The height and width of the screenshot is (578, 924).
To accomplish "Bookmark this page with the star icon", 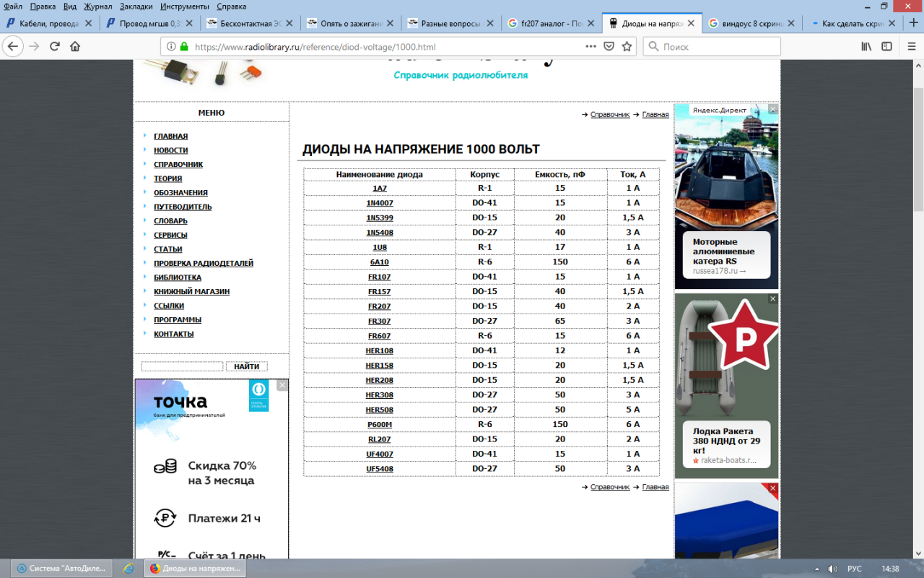I will (x=627, y=46).
